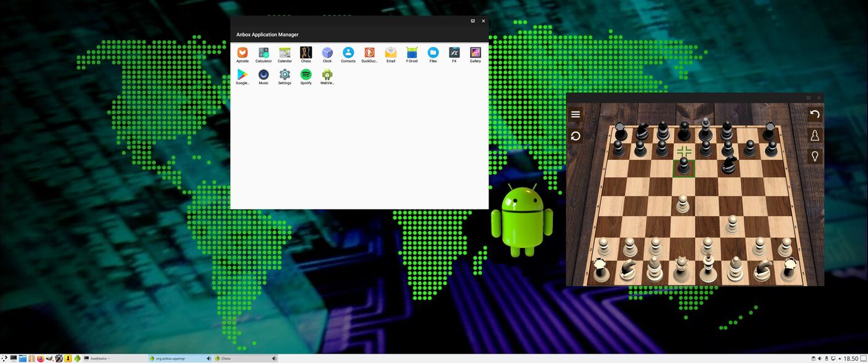Open the chess hamburger menu
The height and width of the screenshot is (363, 868).
click(575, 115)
